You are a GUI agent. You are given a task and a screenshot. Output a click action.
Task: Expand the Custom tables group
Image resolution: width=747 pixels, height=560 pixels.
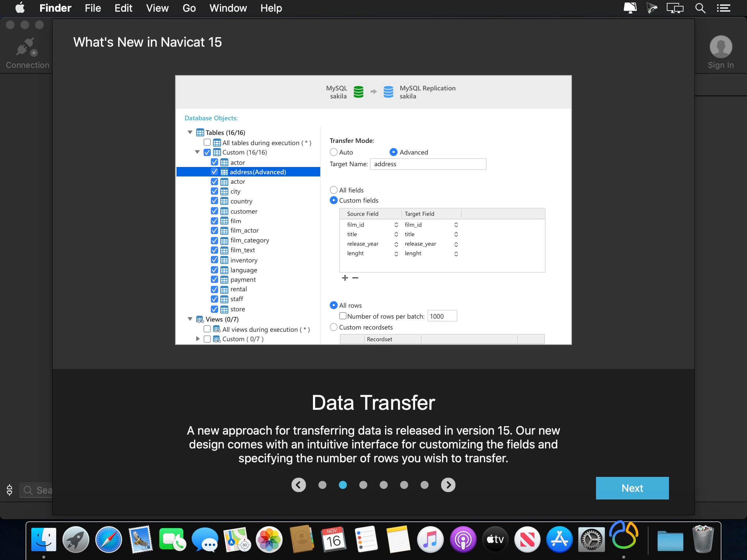(x=198, y=152)
